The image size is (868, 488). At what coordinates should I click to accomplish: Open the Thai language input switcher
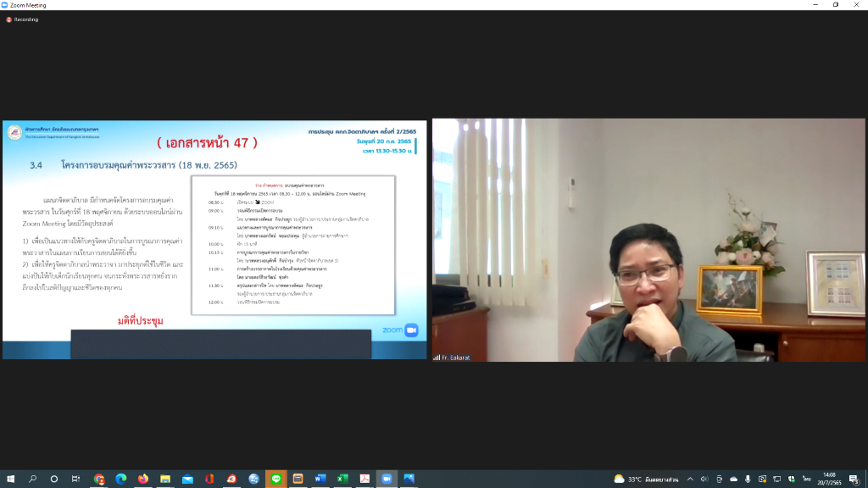[x=807, y=480]
